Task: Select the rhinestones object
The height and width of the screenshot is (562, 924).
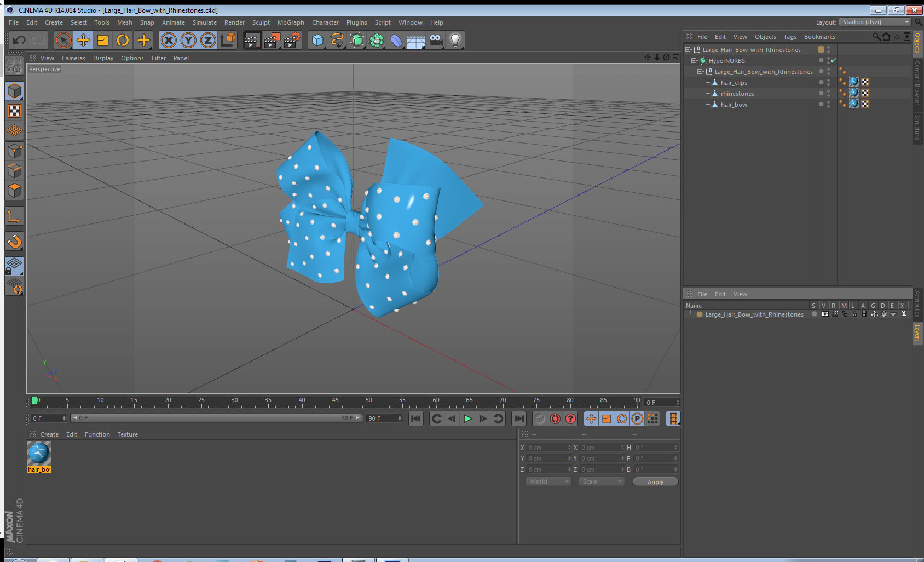Action: coord(737,94)
